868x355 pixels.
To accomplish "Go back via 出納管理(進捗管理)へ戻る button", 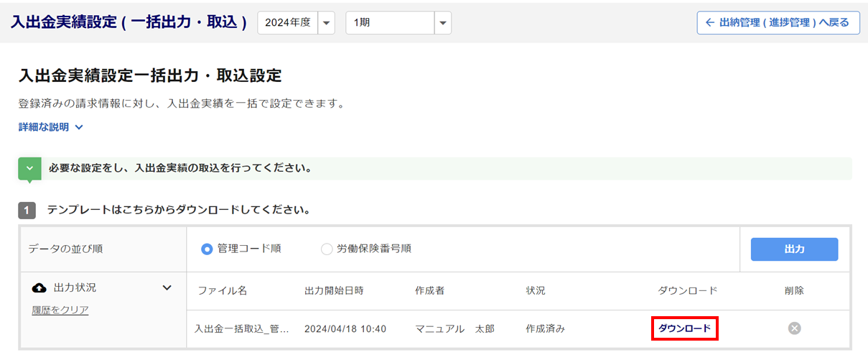I will 778,22.
